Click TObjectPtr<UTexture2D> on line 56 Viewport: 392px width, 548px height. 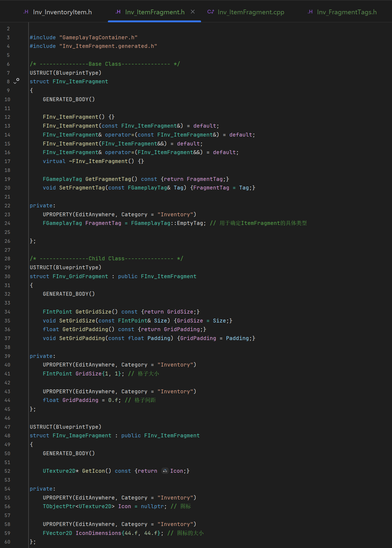[x=79, y=506]
